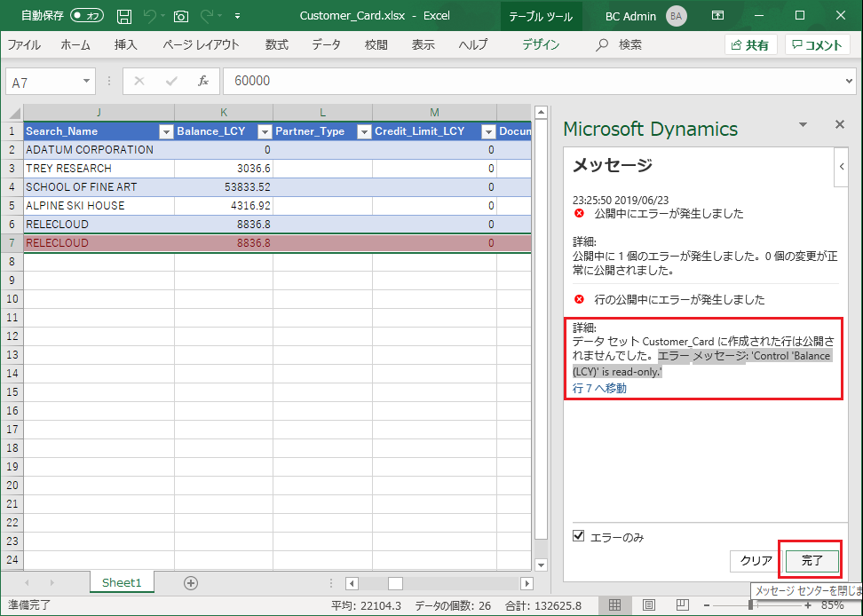Image resolution: width=863 pixels, height=616 pixels.
Task: Open the ページ レイアウト tab
Action: (201, 44)
